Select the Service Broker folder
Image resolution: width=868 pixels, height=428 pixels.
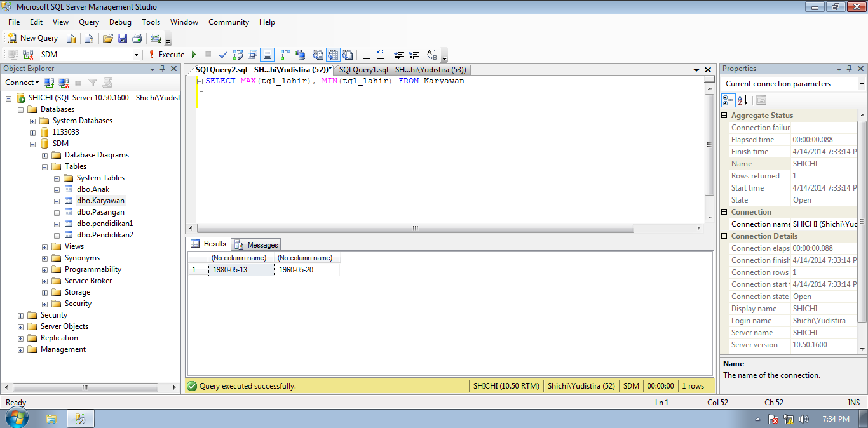pos(88,281)
